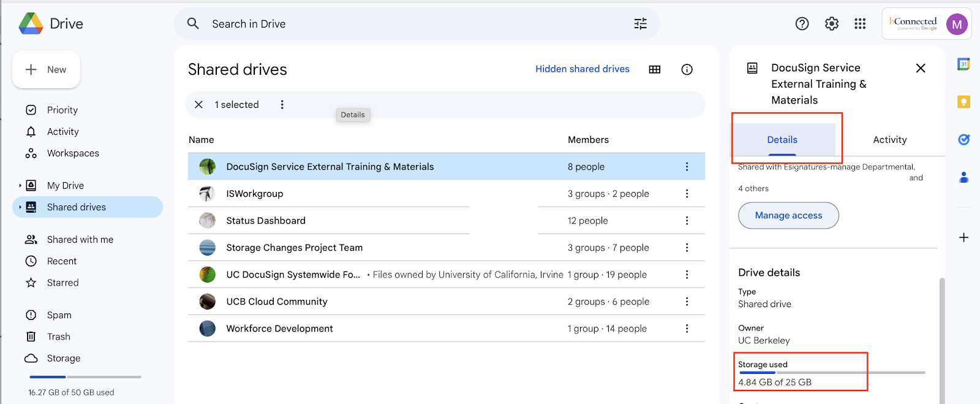Viewport: 980px width, 404px height.
Task: Select the Workforce Development drive
Action: (446, 329)
